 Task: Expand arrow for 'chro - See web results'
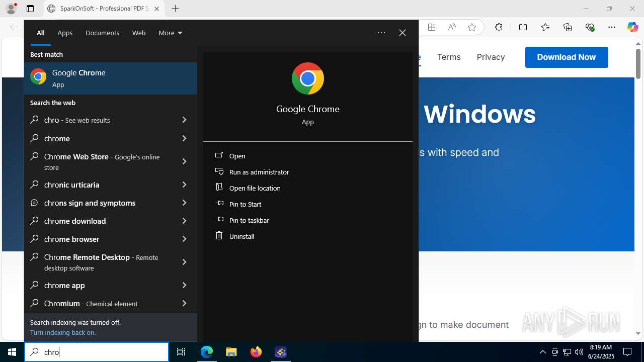click(x=184, y=120)
